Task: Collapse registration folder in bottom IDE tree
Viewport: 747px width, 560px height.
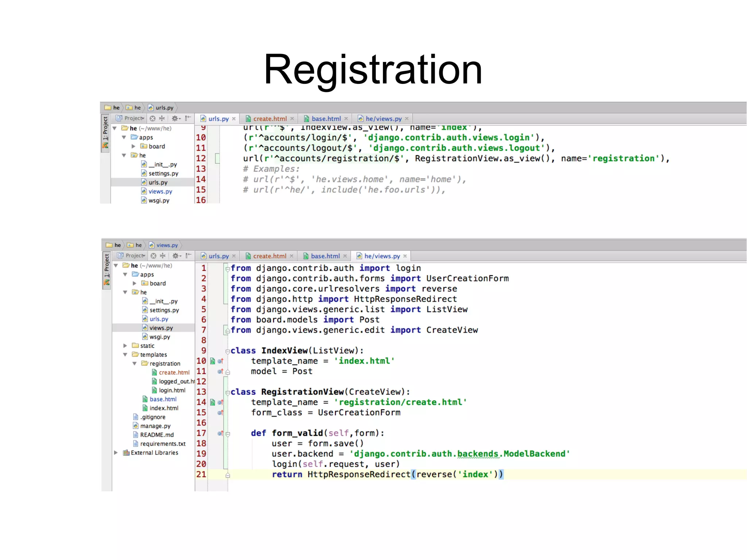Action: tap(135, 364)
